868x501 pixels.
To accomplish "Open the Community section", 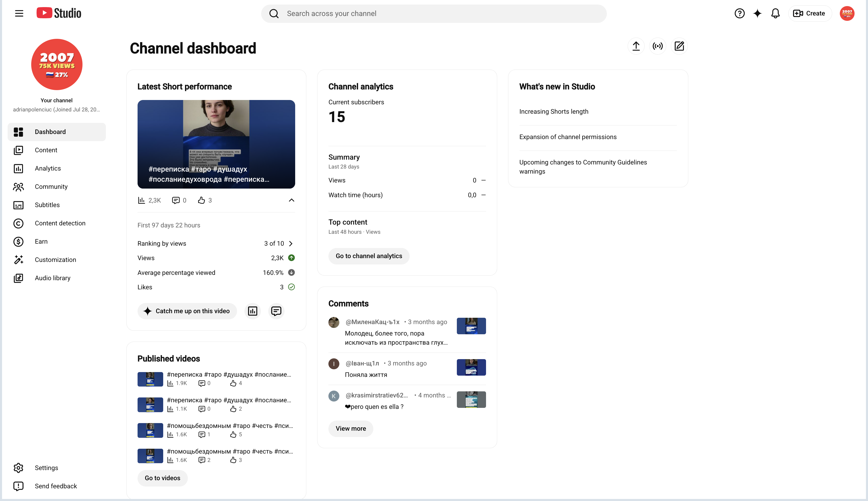I will pos(57,187).
